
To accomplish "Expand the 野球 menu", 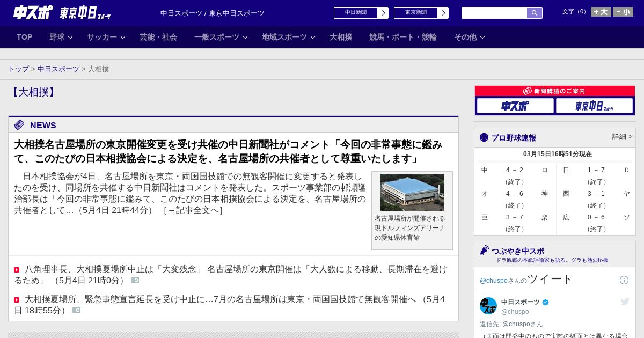I will 61,37.
